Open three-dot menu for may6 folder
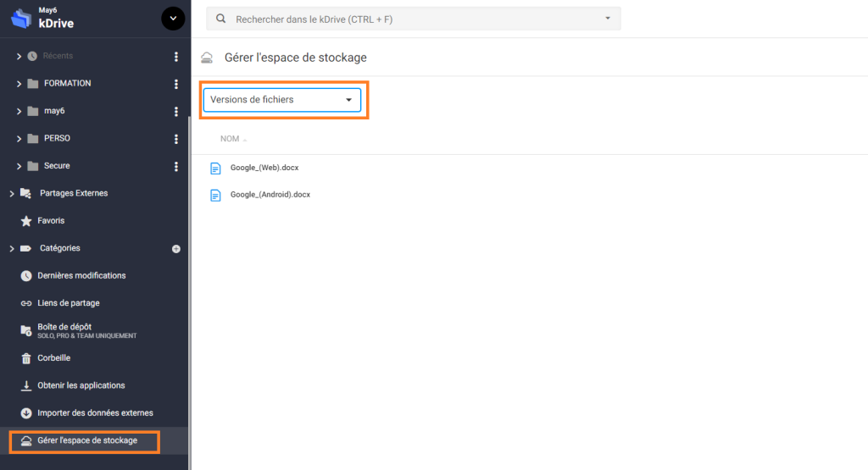868x470 pixels. click(x=176, y=112)
